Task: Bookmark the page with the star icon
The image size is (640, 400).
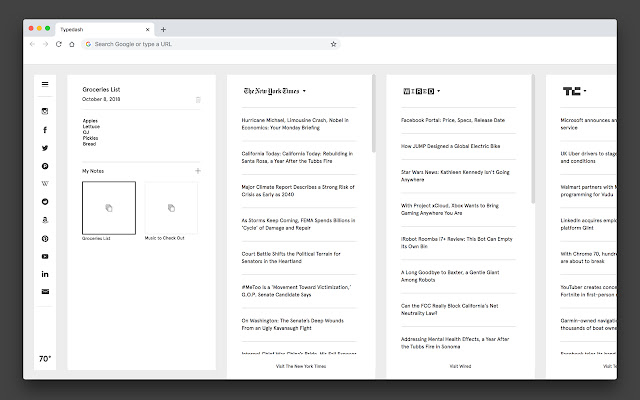Action: click(333, 44)
